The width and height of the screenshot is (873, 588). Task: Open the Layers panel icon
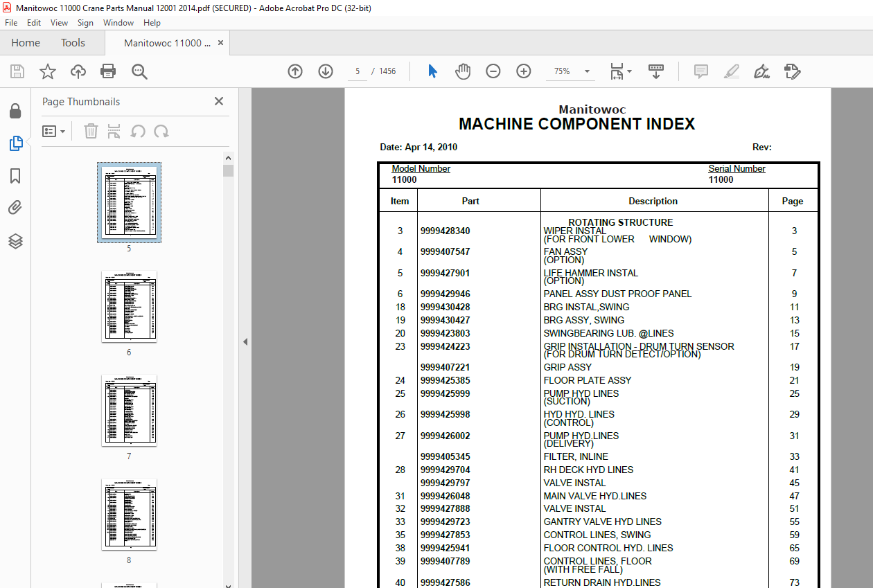point(15,241)
